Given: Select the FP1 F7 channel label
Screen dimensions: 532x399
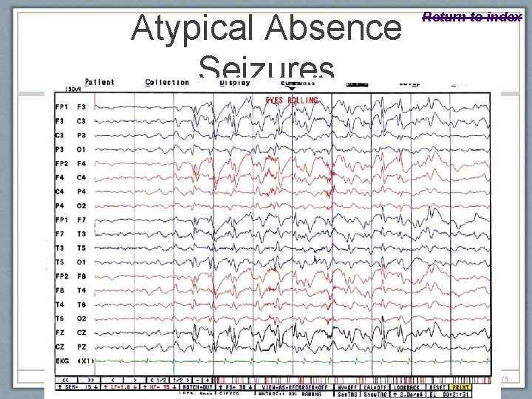Looking at the screenshot, I should tap(71, 220).
